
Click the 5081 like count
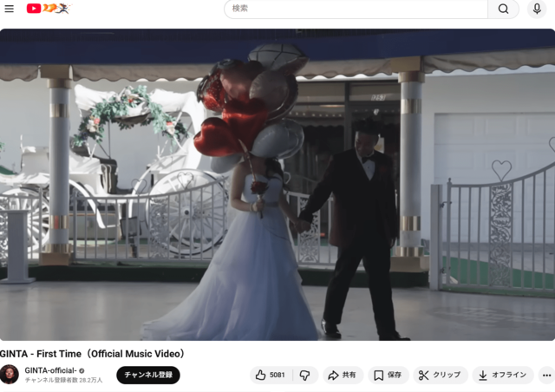(277, 375)
